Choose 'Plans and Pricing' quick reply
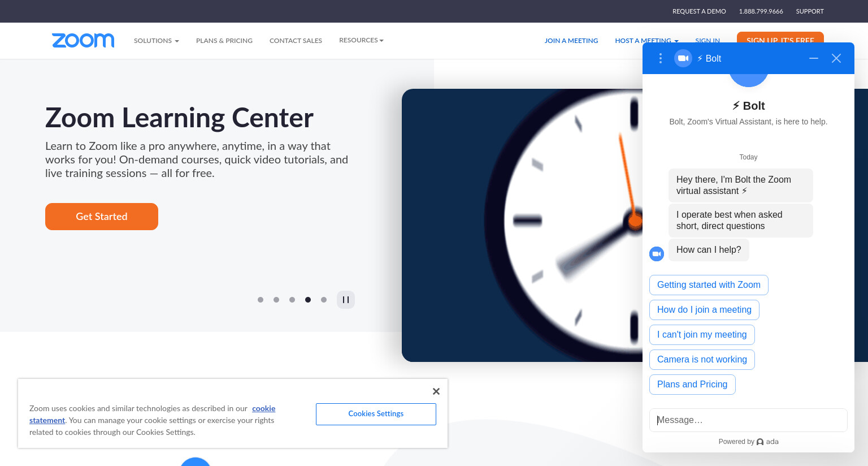Screen dimensions: 868x466 tap(692, 385)
